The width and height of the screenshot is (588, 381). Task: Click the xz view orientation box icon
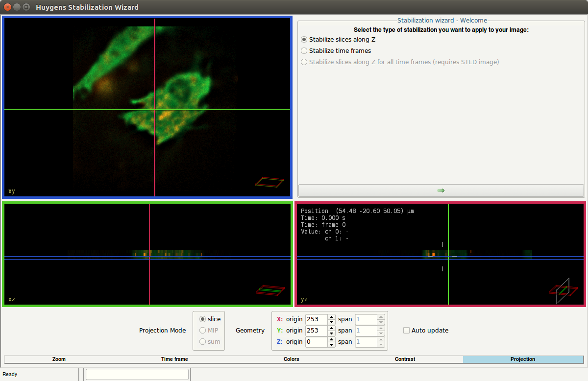(269, 290)
